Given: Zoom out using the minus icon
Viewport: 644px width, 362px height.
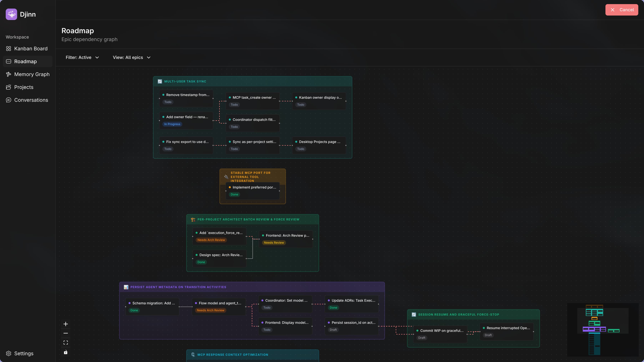Looking at the screenshot, I should click(66, 333).
